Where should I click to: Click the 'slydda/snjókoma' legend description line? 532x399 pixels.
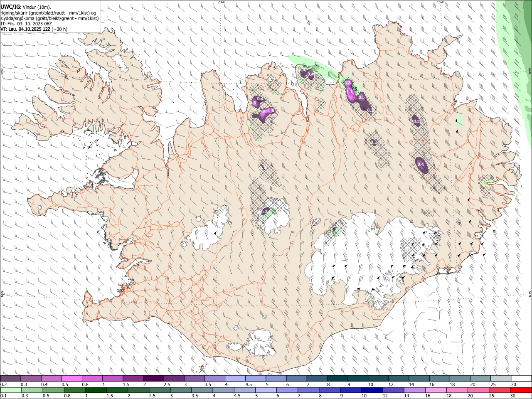pos(49,18)
